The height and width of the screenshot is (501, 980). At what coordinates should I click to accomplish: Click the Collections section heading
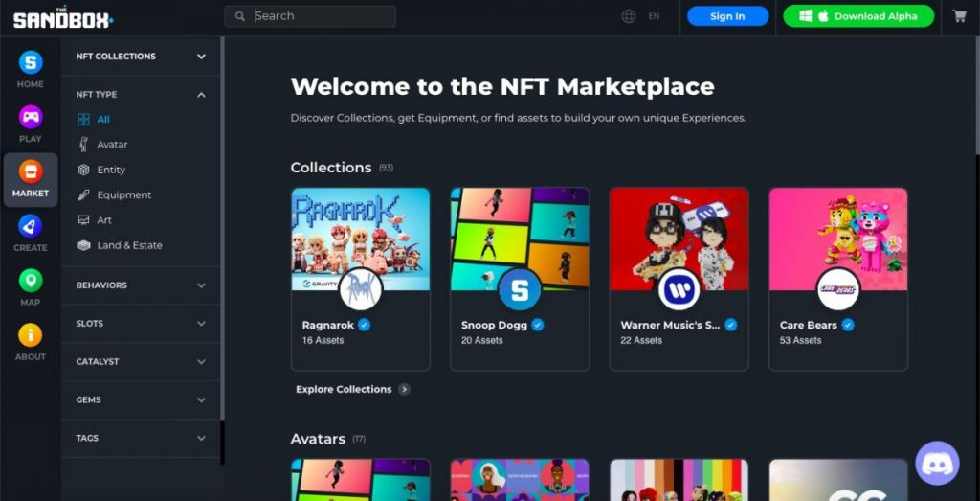click(330, 168)
